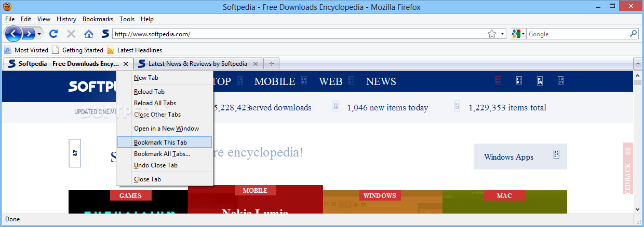Open the Getting Started bookmark
This screenshot has width=644, height=227.
coord(77,50)
